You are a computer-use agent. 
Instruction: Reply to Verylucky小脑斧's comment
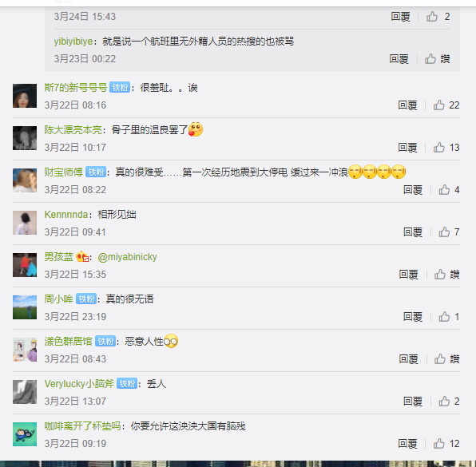coord(413,402)
